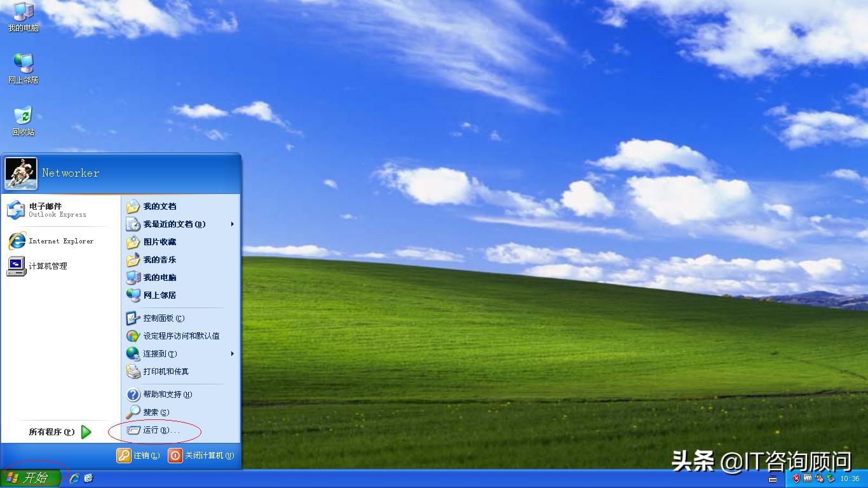Click the Safely Remove Hardware tray icon
This screenshot has height=488, width=868.
(831, 478)
